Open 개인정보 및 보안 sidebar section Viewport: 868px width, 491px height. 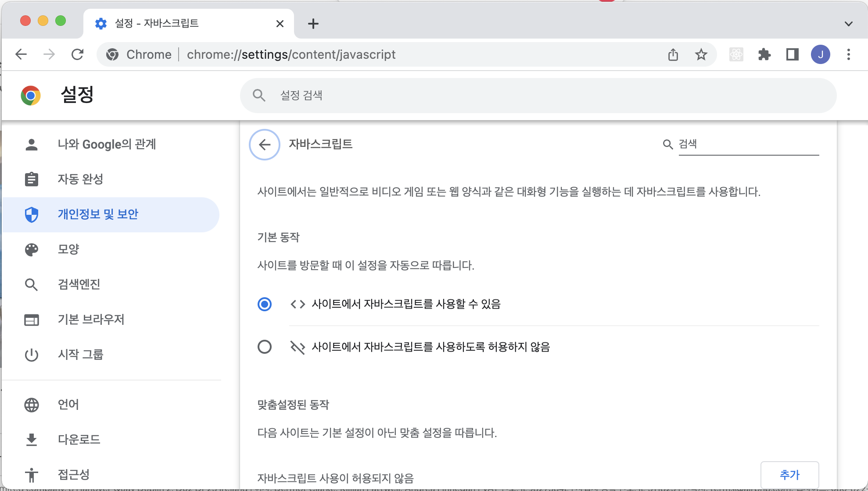click(98, 214)
